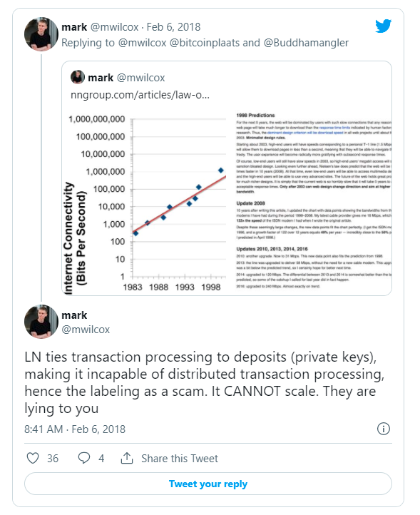Click the main tweet text about LN
The width and height of the screenshot is (420, 515).
point(204,382)
